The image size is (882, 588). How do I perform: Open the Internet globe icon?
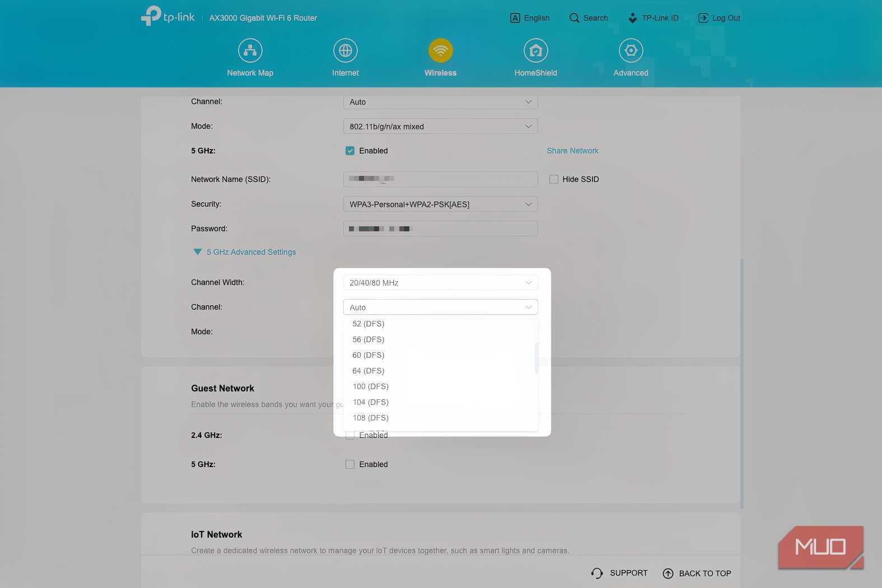click(x=346, y=50)
